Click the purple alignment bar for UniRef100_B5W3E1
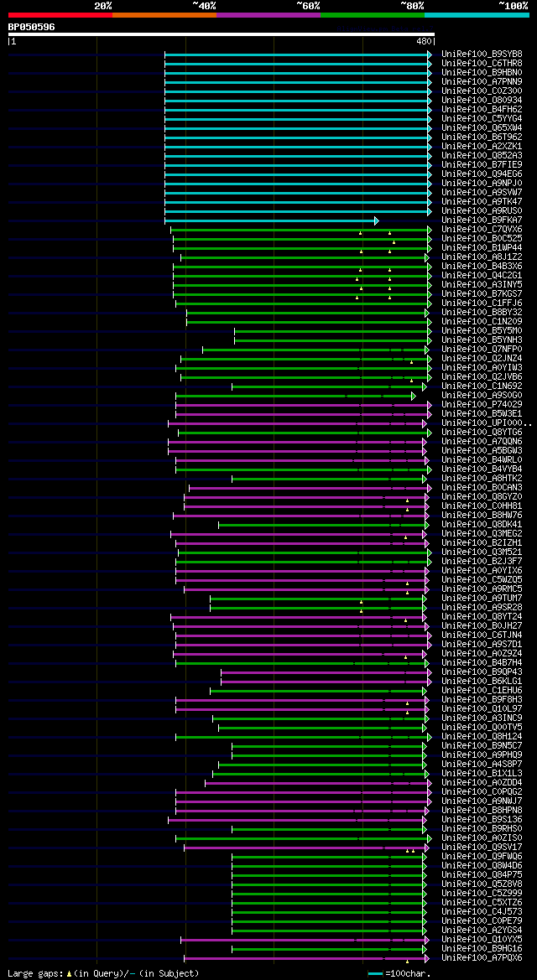The image size is (537, 980). pos(304,414)
